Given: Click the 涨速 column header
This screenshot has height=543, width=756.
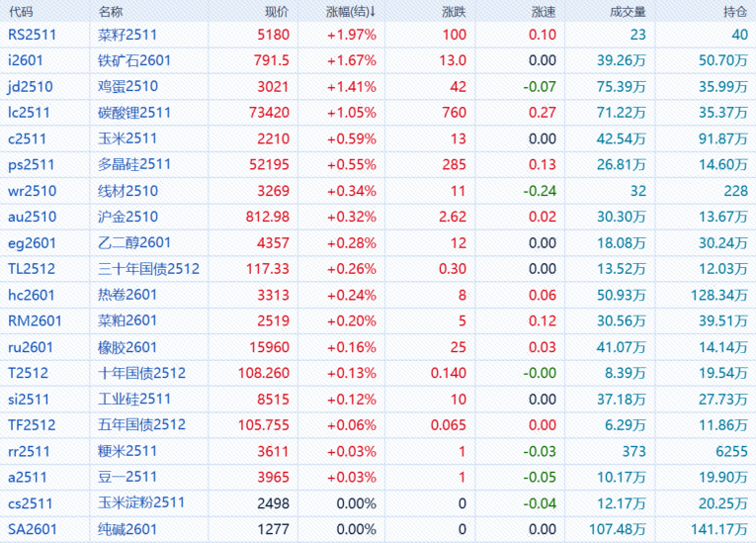Looking at the screenshot, I should pyautogui.click(x=543, y=11).
